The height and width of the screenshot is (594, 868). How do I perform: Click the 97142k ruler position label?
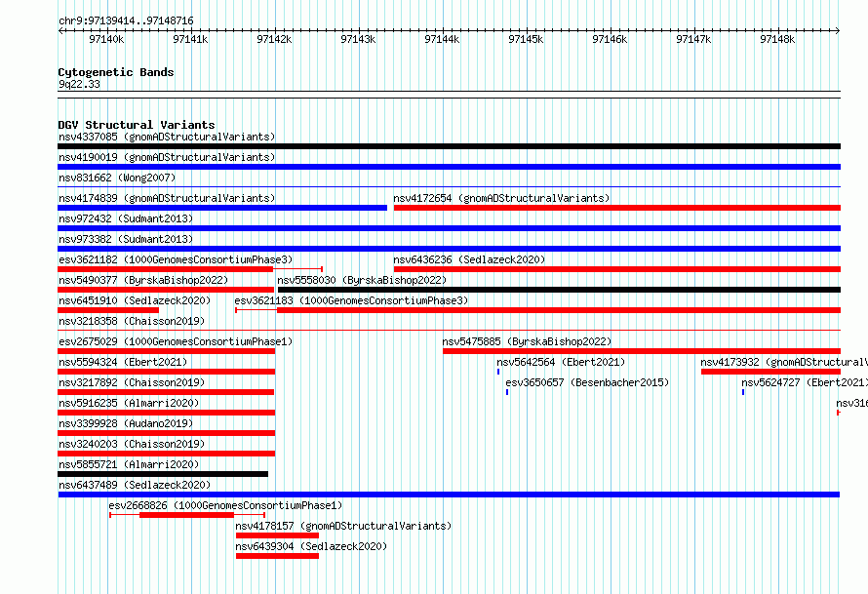(274, 39)
